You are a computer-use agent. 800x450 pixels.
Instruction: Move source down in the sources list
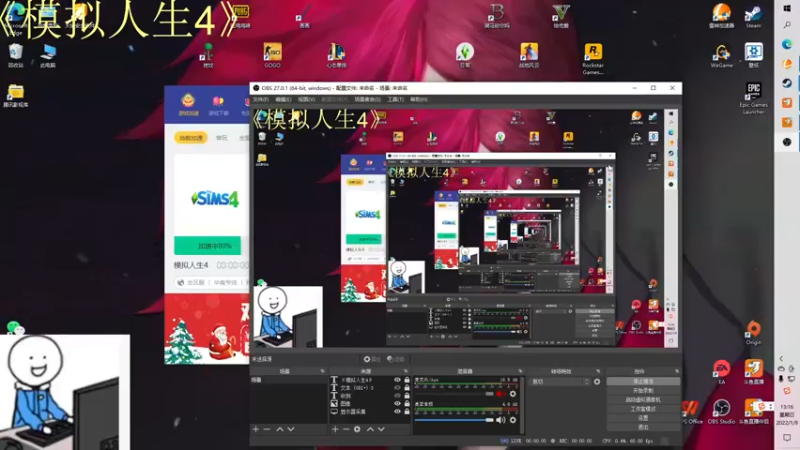(x=381, y=429)
